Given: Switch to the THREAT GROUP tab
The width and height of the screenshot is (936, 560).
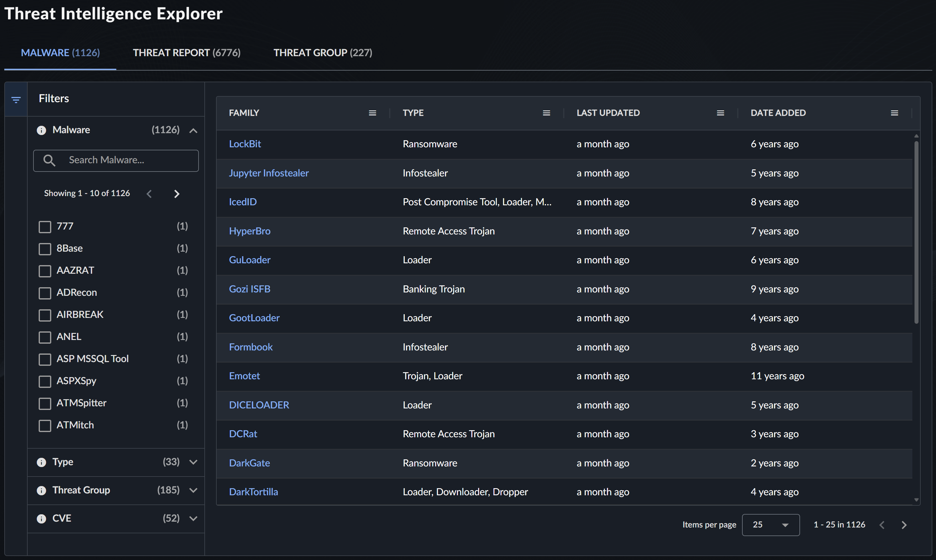Looking at the screenshot, I should (323, 53).
